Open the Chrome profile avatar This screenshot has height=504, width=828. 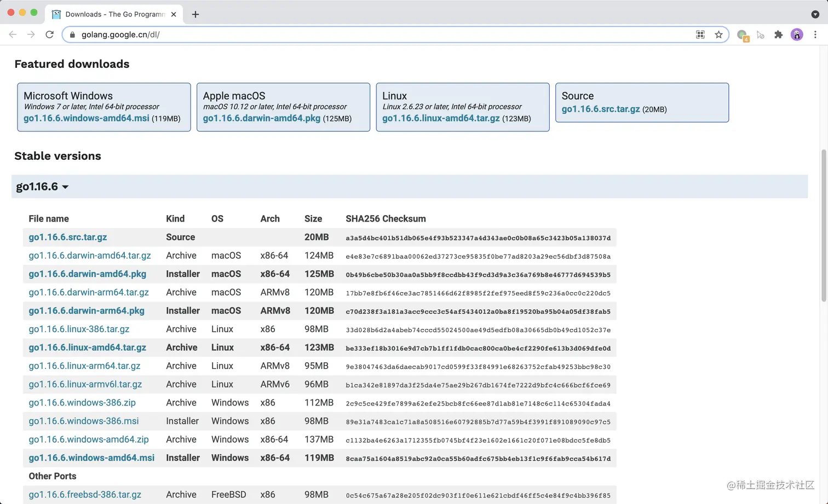click(x=797, y=34)
